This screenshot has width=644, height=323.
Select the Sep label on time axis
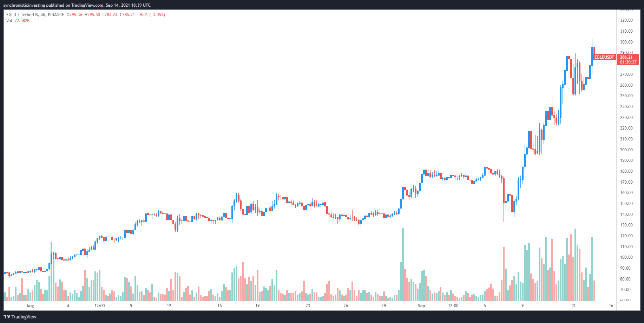point(421,306)
